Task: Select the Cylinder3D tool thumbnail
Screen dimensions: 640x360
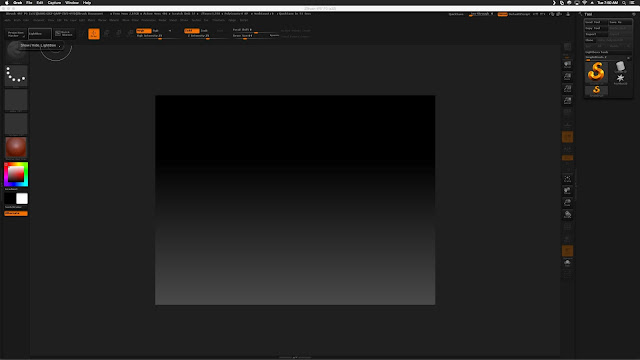Action: click(620, 67)
